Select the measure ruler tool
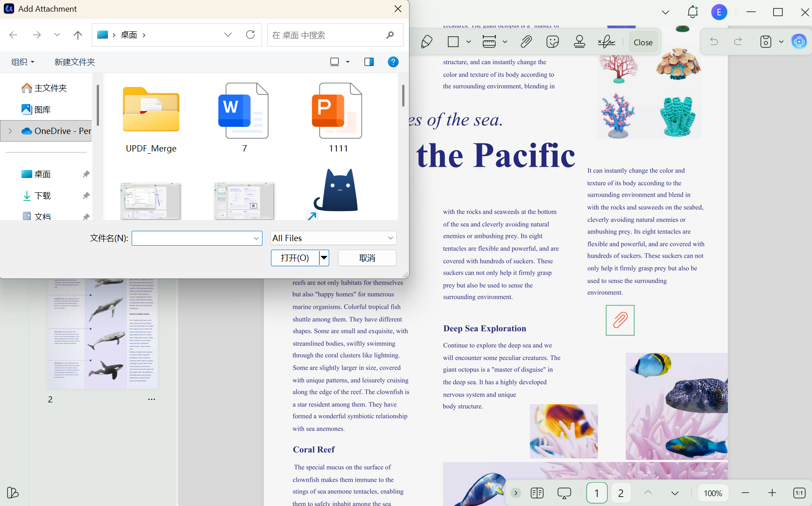 point(489,42)
